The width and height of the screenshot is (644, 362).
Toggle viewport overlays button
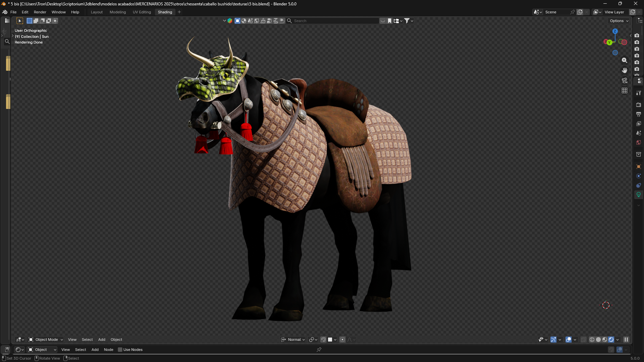point(569,340)
